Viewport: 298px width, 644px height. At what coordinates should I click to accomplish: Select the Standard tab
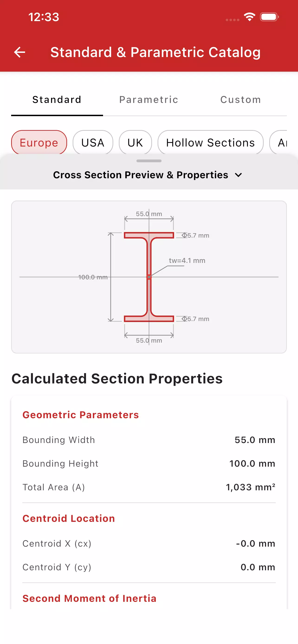click(x=57, y=100)
